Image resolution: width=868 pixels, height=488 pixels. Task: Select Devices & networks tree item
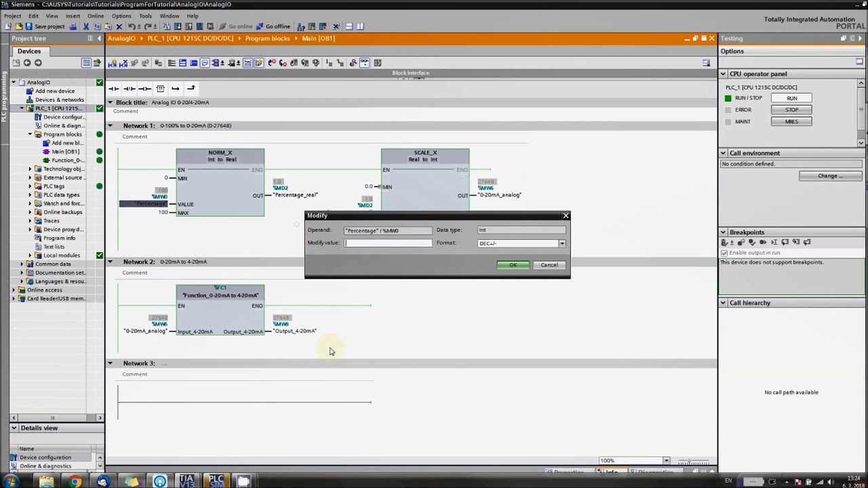[60, 100]
